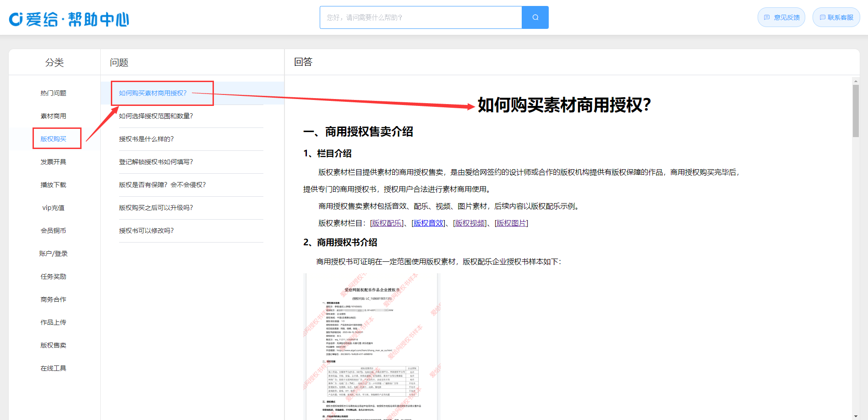
Task: Follow the 版权音效 link
Action: 429,223
